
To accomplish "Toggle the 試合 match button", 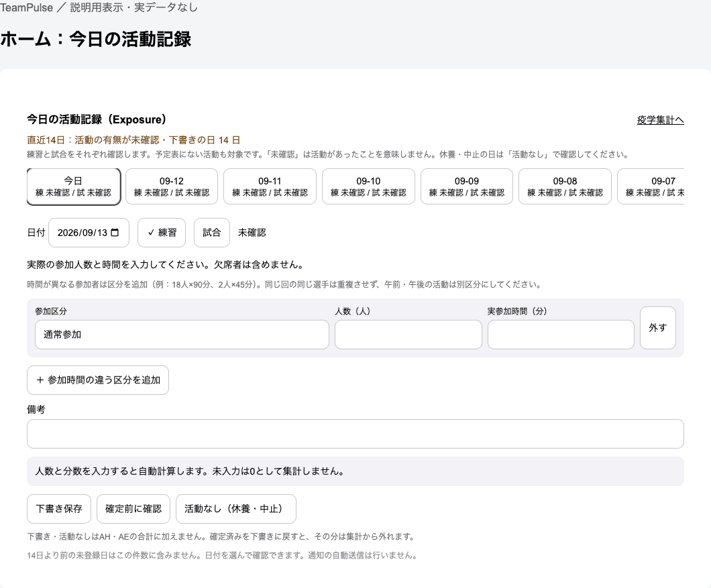I will click(212, 233).
